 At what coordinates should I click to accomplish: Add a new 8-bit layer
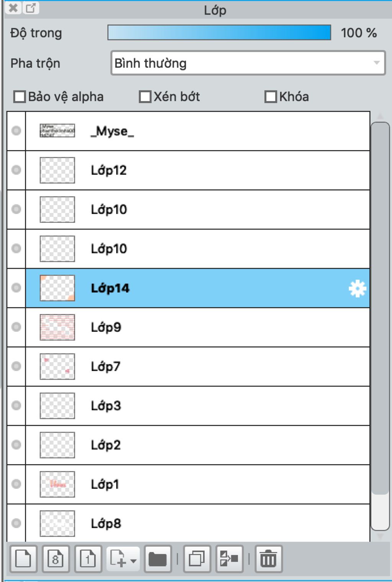pyautogui.click(x=56, y=559)
